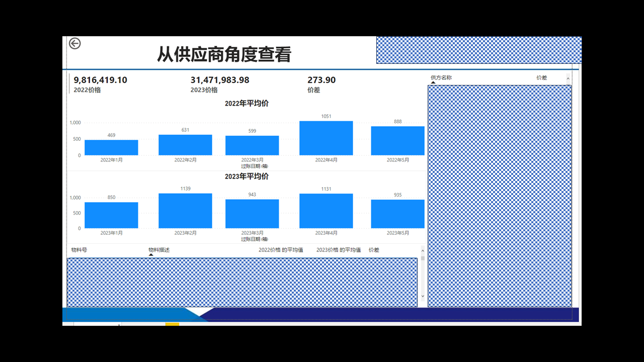Select the 2022年1月 bar valued 469

point(111,147)
